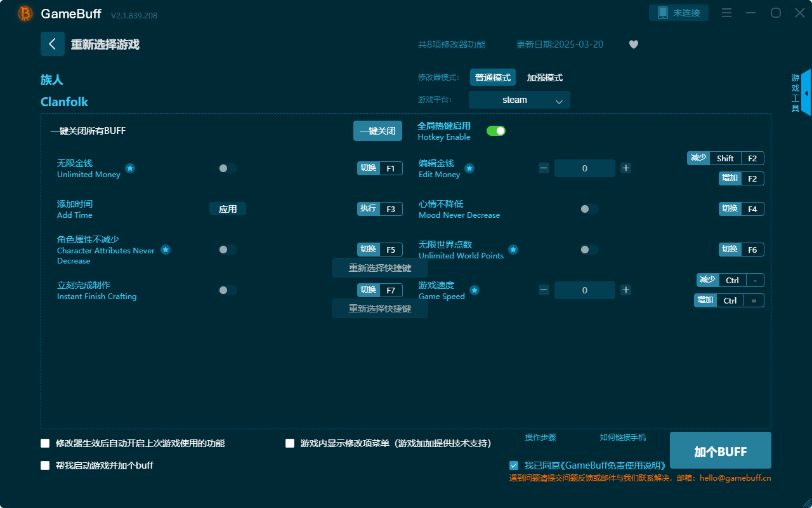Increase Edit Money with the plus stepper
Viewport: 812px width, 508px height.
625,168
